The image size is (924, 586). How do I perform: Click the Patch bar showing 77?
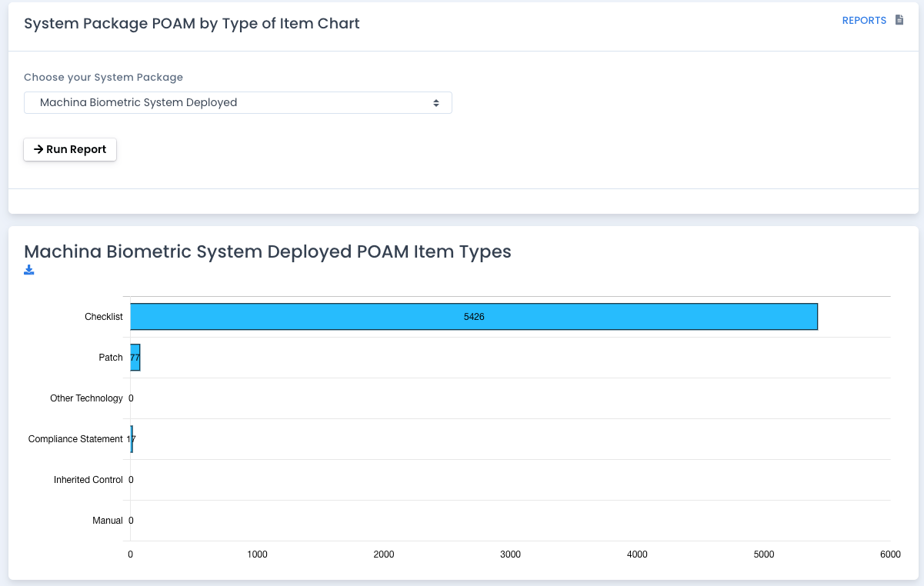point(135,358)
